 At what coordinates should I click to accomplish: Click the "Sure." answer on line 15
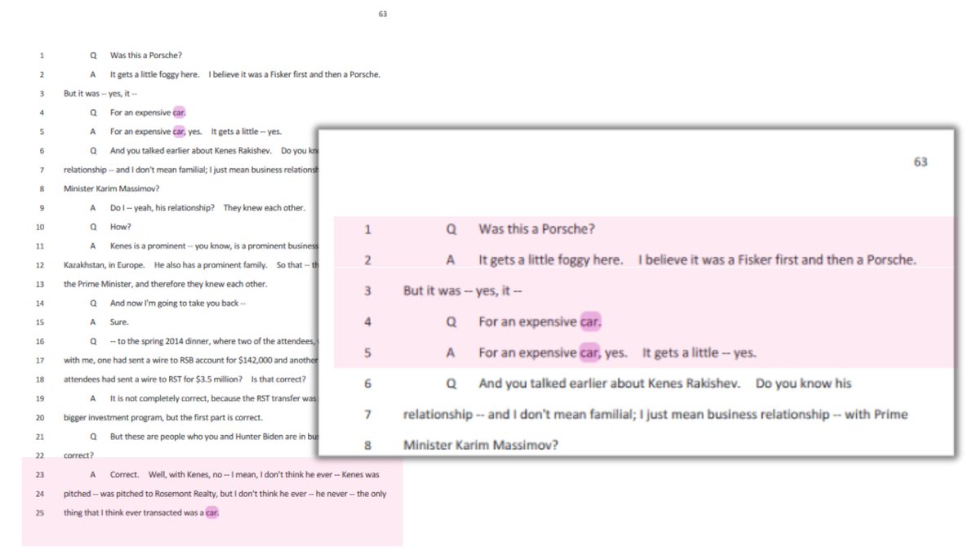click(x=119, y=322)
